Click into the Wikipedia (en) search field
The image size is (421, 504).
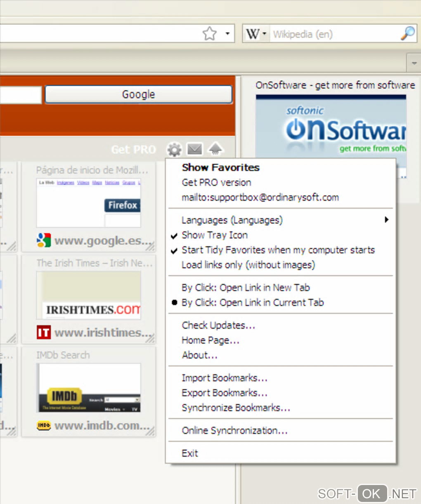[334, 34]
